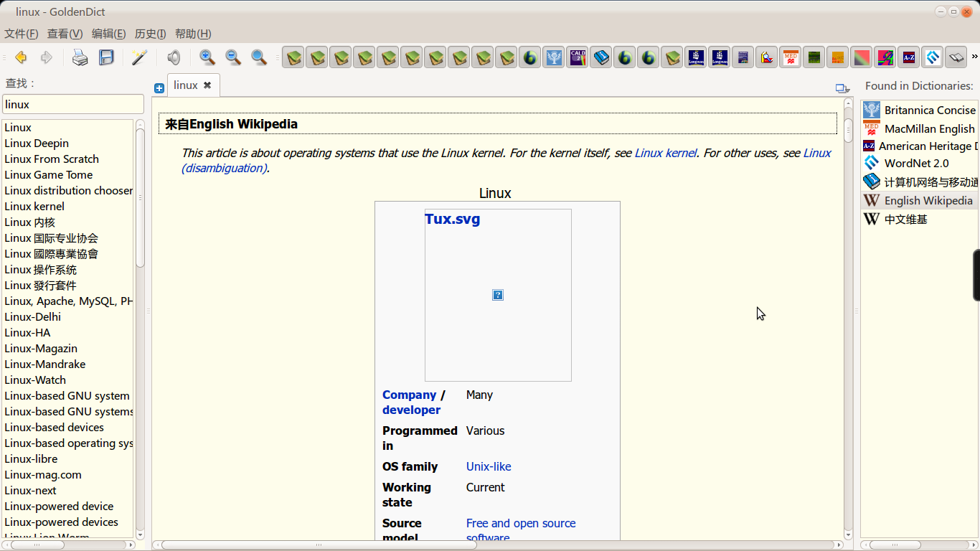Open the 查看(V) menu
Viewport: 980px width, 551px height.
pyautogui.click(x=65, y=34)
